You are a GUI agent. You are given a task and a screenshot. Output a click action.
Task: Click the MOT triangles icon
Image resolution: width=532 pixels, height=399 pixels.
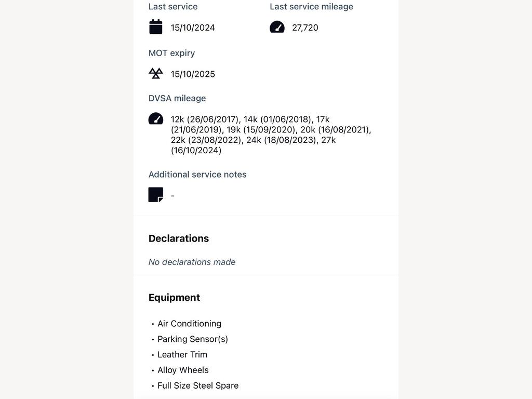coord(156,73)
